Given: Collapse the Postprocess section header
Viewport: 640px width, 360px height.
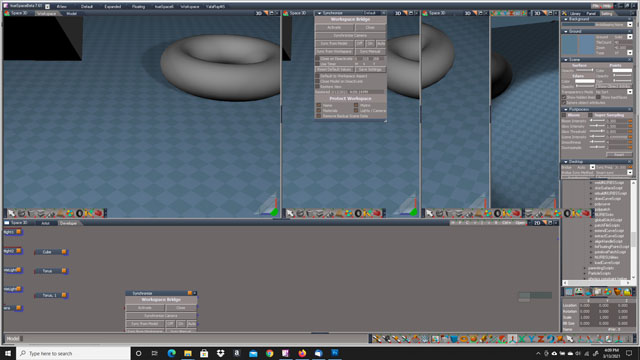Looking at the screenshot, I should [x=566, y=109].
